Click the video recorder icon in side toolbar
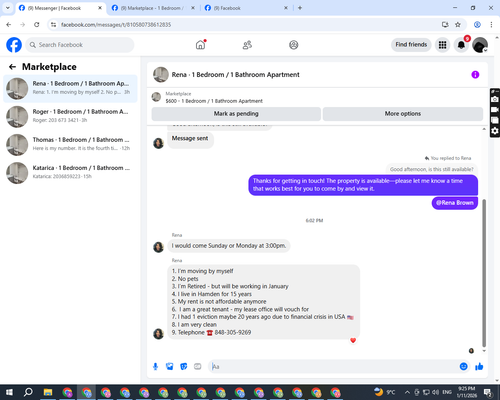Viewport: 500px width, 400px height. [495, 110]
